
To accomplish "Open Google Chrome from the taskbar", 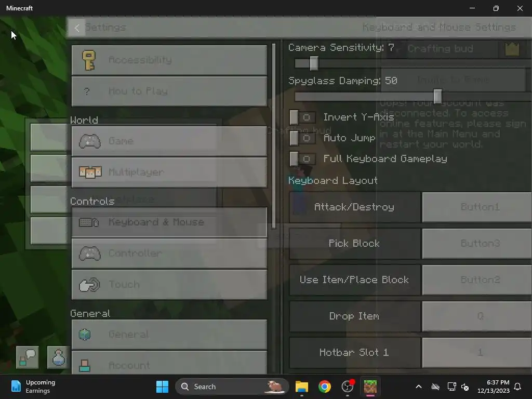I will (x=325, y=387).
